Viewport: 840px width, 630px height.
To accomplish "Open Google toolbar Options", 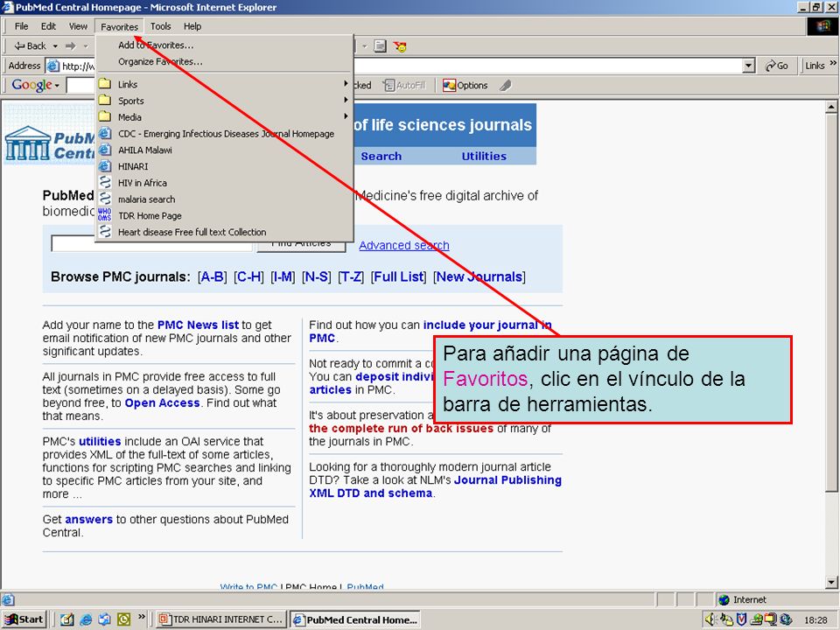I will click(465, 85).
